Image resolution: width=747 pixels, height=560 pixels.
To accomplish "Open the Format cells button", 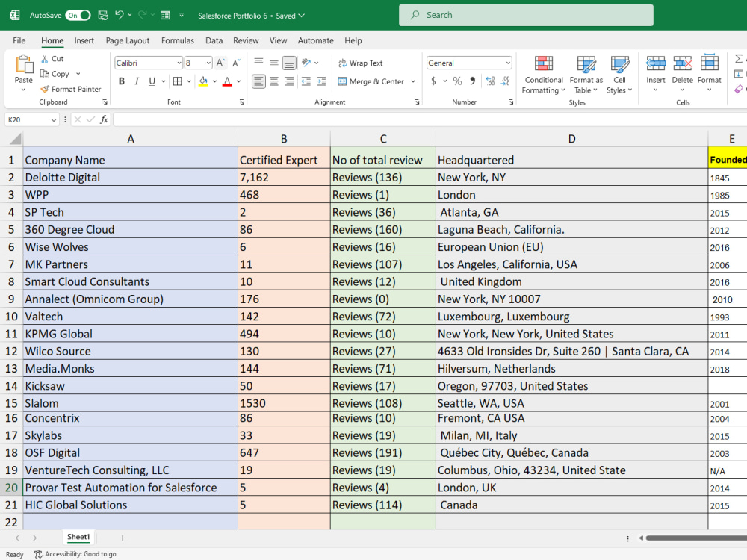I will [710, 72].
